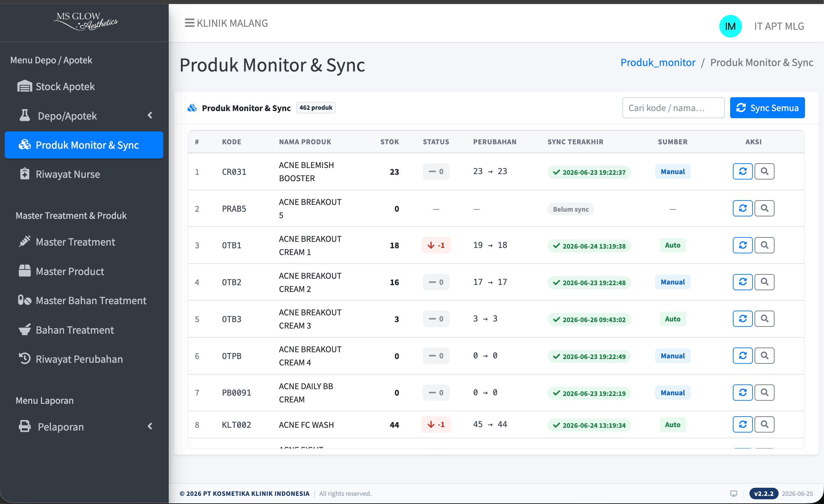Screen dimensions: 824x504
Task: Inspect OTB1 with the search icon
Action: 764,245
